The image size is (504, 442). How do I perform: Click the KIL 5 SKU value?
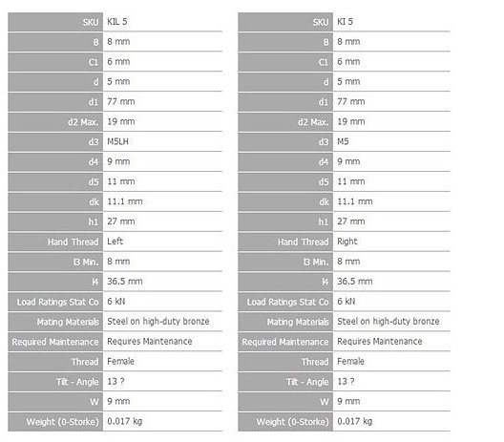[x=117, y=22]
